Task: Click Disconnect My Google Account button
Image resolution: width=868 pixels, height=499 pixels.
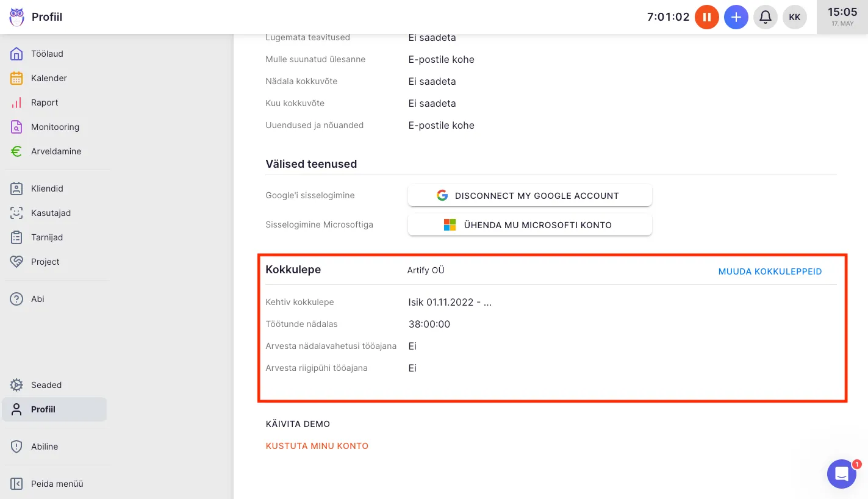Action: [529, 196]
